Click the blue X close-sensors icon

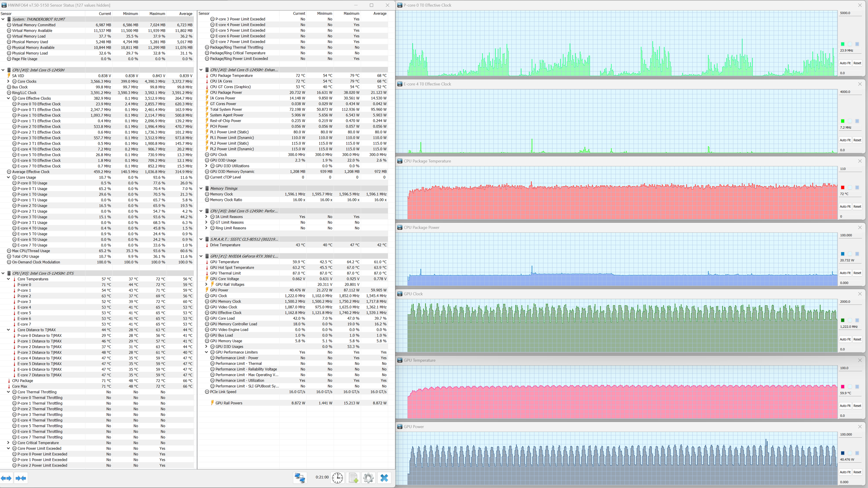[x=384, y=478]
